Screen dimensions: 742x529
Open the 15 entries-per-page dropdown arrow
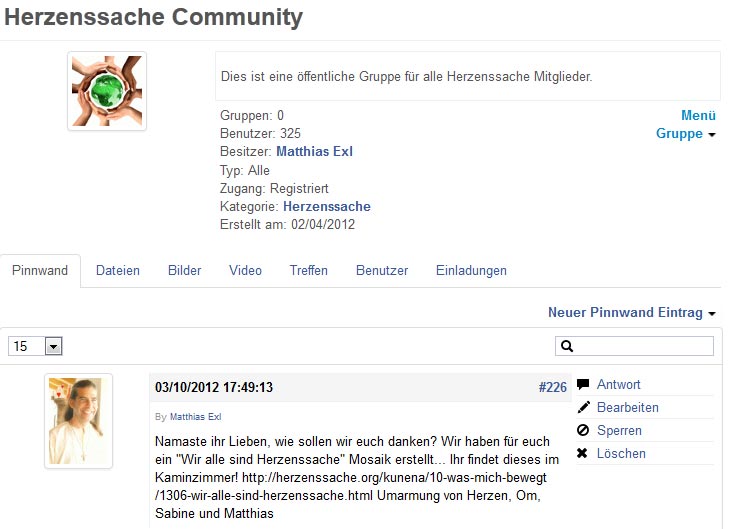(x=53, y=346)
